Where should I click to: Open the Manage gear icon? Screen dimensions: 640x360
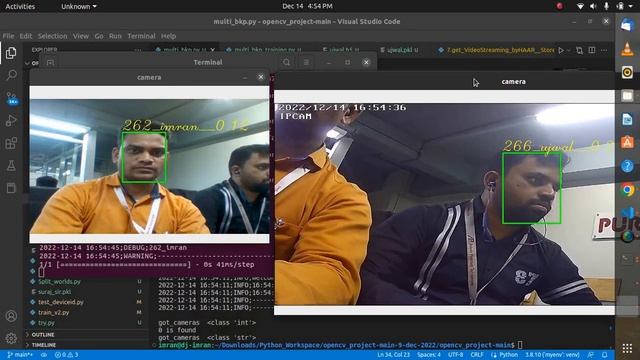click(11, 338)
